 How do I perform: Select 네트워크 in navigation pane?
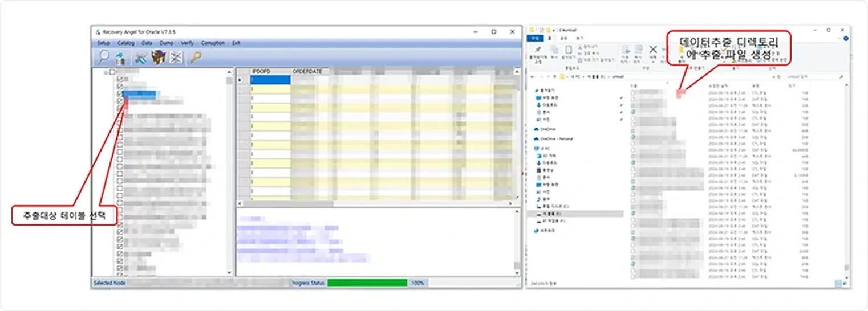coord(544,230)
